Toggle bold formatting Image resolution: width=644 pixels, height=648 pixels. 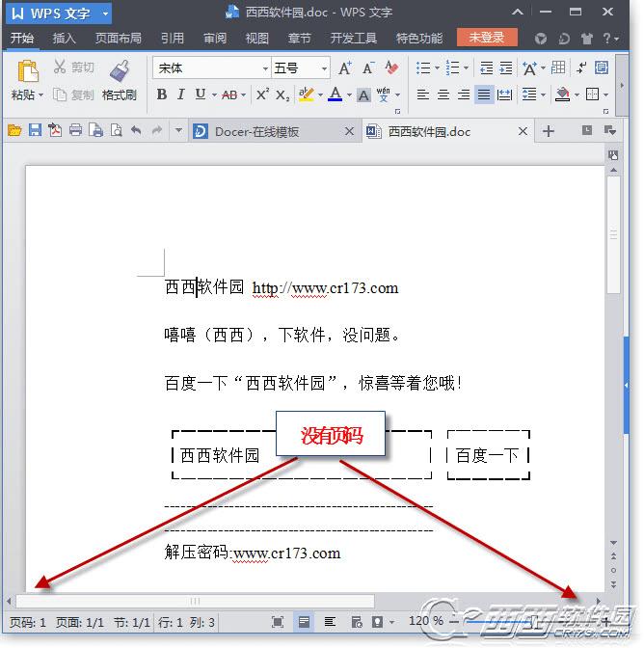(162, 94)
